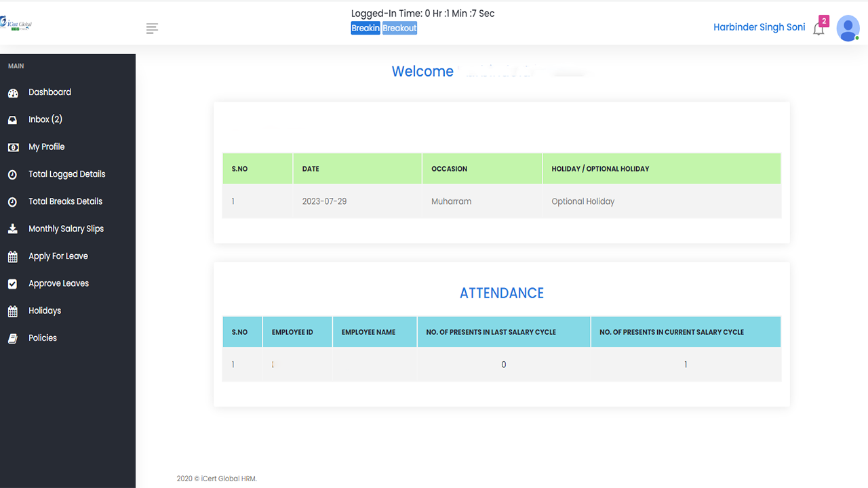Click the Policies book icon

click(12, 338)
